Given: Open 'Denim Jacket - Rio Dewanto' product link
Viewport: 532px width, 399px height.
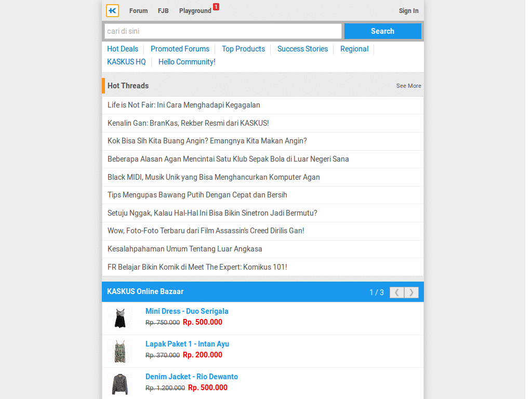Looking at the screenshot, I should click(192, 377).
